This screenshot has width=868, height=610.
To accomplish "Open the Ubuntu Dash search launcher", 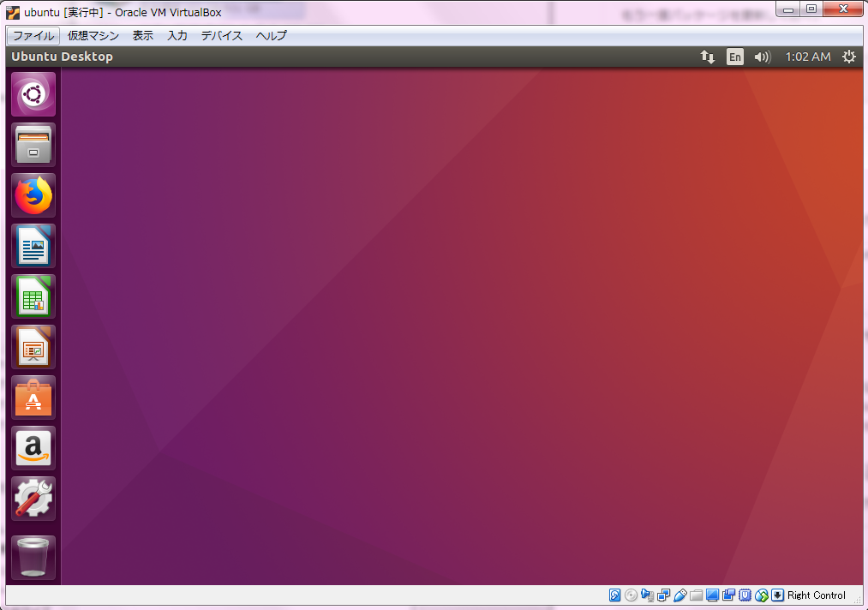I will 33,94.
